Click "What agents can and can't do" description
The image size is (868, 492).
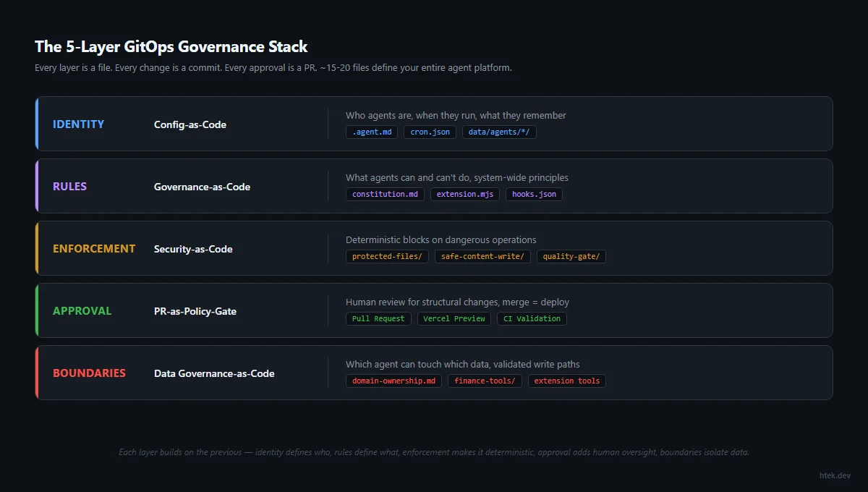coord(457,177)
